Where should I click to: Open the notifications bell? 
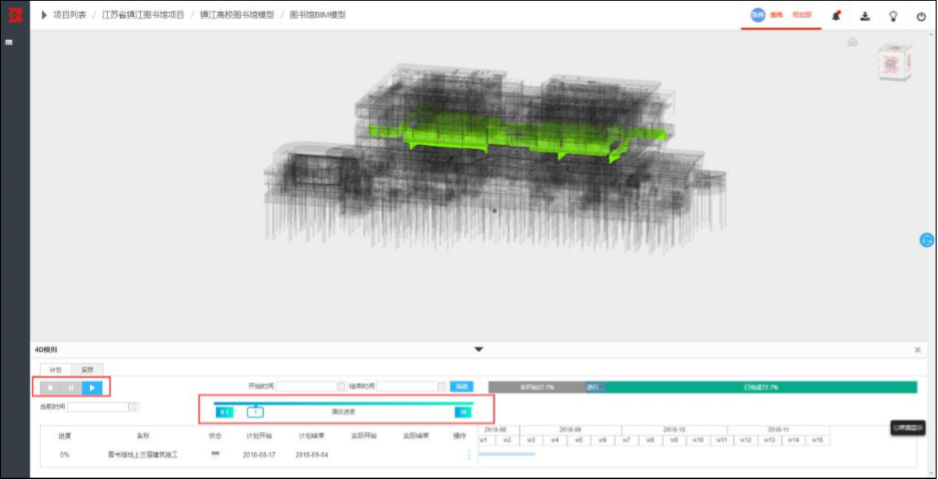coord(836,16)
